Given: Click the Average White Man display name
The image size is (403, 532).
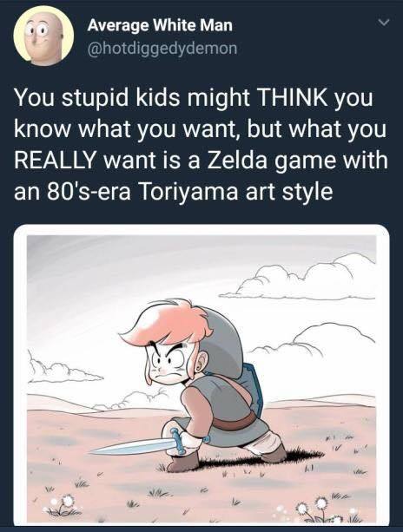Looking at the screenshot, I should (160, 25).
